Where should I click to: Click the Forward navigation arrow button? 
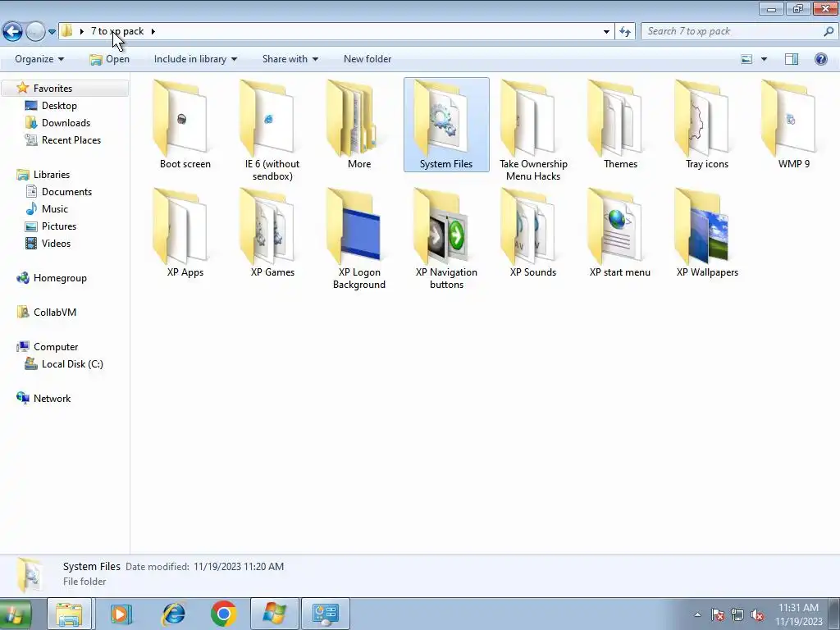point(35,32)
